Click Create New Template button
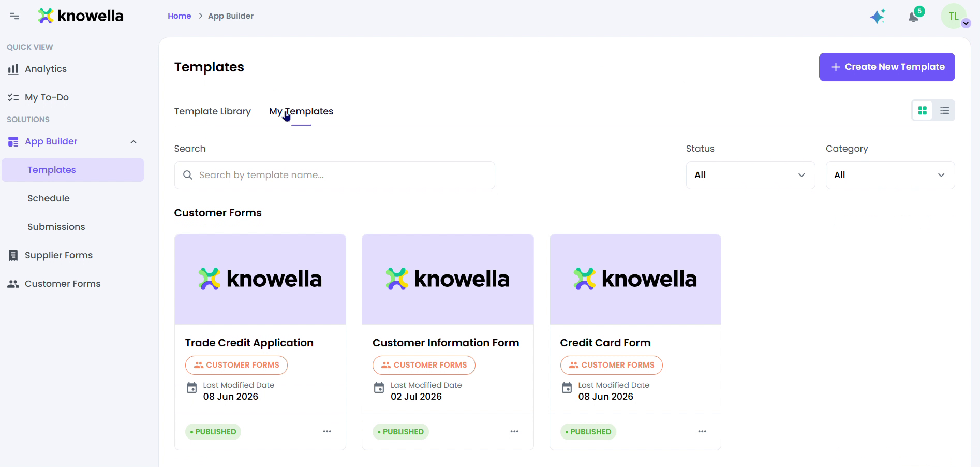This screenshot has width=980, height=467. [887, 67]
